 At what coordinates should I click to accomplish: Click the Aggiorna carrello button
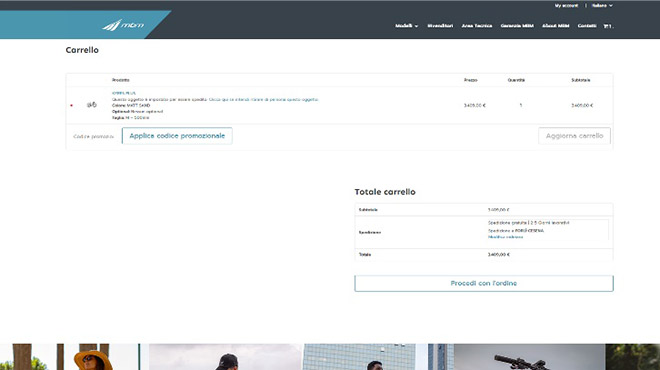click(574, 136)
